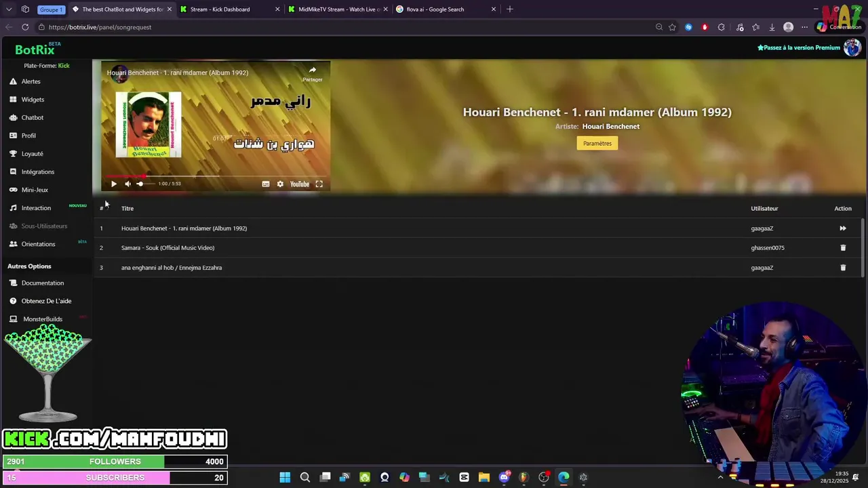Open the BotRix user avatar menu
The width and height of the screenshot is (868, 488).
(852, 47)
